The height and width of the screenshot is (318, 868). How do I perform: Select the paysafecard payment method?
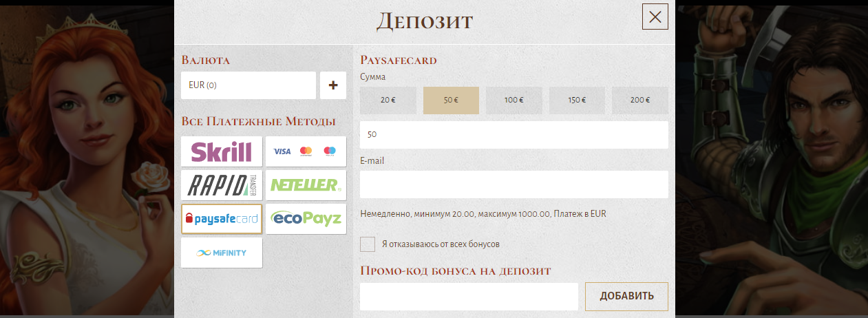coord(222,219)
